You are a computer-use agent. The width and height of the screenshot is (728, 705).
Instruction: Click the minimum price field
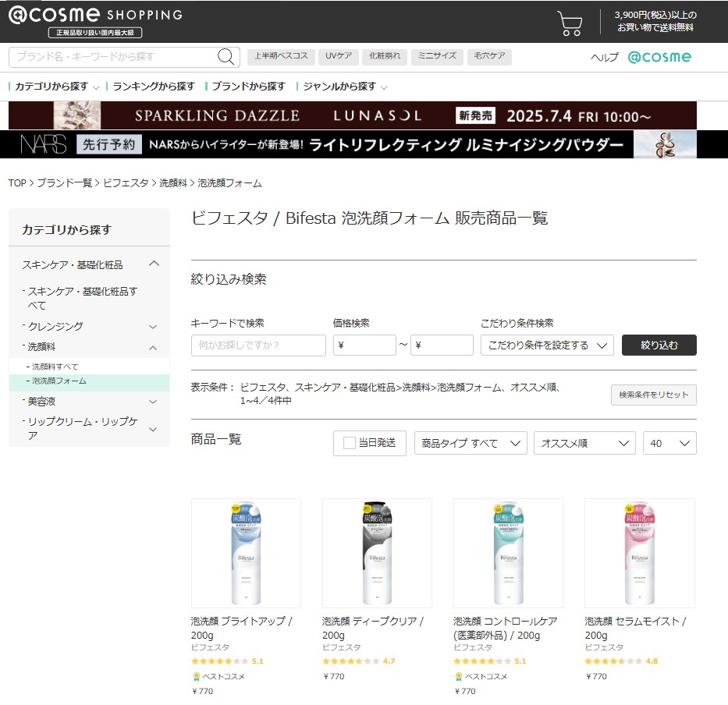coord(364,345)
